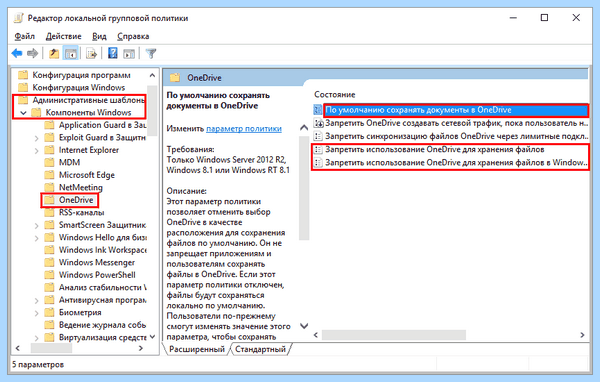Collapse the Компоненты Windows tree node
This screenshot has width=600, height=382.
click(x=23, y=113)
